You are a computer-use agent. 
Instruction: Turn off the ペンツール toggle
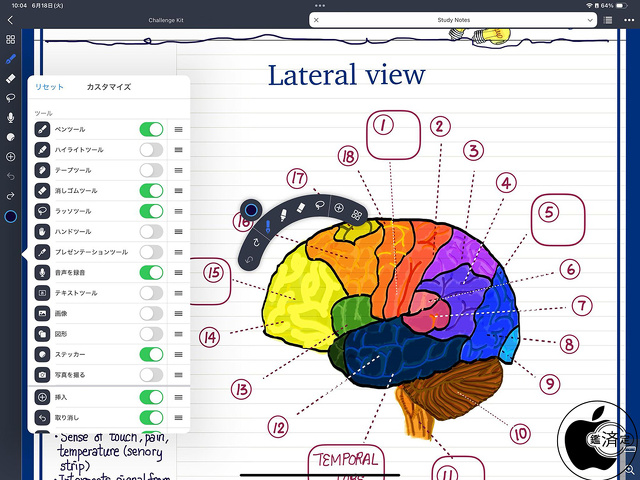(x=151, y=129)
